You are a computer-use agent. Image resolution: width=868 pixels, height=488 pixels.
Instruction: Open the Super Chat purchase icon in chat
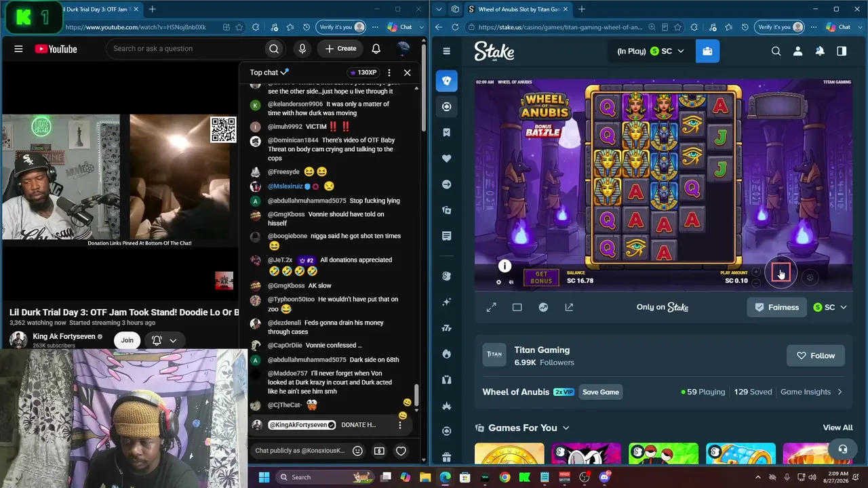click(379, 451)
